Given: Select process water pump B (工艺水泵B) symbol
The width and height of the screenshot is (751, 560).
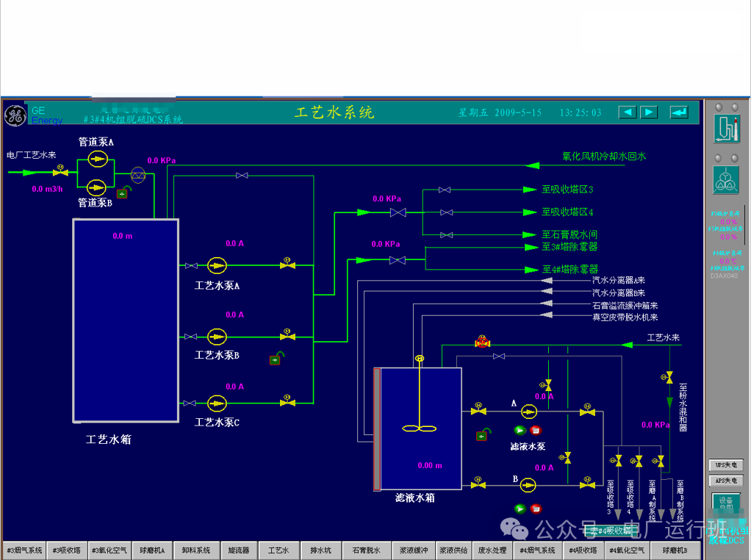Looking at the screenshot, I should point(217,337).
